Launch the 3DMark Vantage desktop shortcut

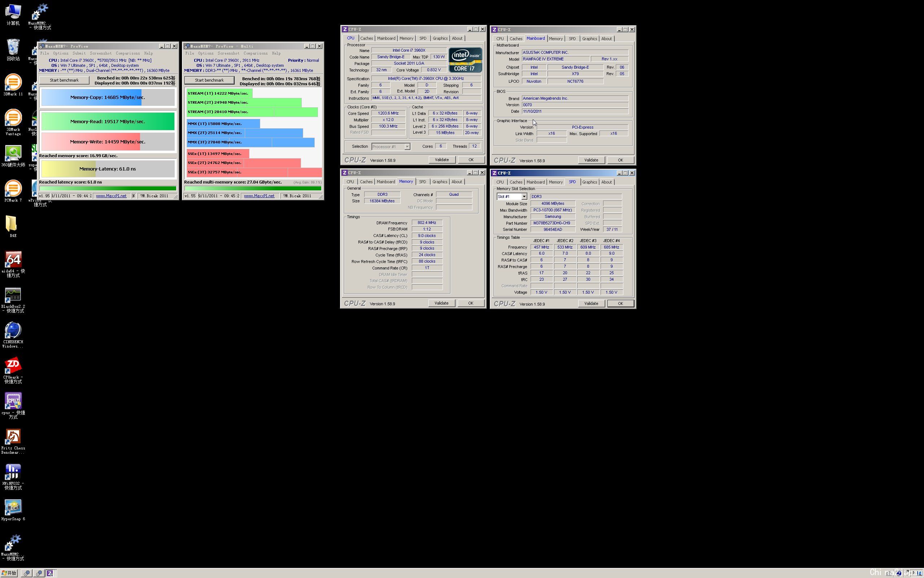tap(13, 122)
